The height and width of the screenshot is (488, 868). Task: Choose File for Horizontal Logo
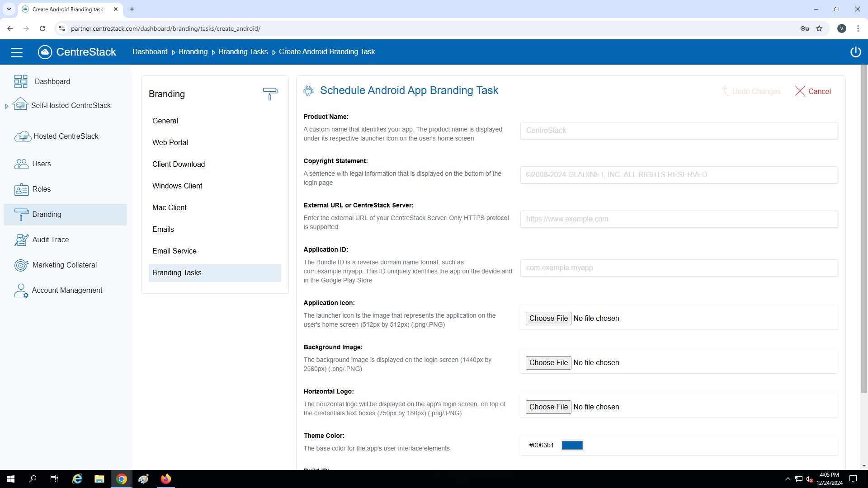pos(548,407)
